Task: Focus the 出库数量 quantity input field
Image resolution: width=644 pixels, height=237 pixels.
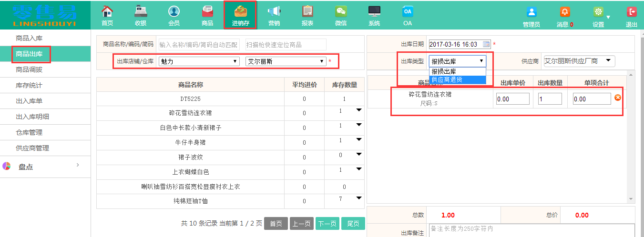Action: [550, 99]
